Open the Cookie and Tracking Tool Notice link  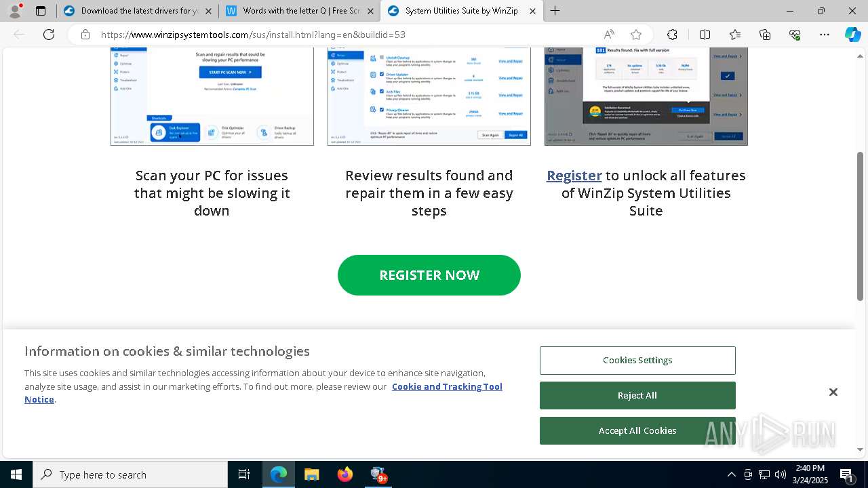[x=447, y=386]
